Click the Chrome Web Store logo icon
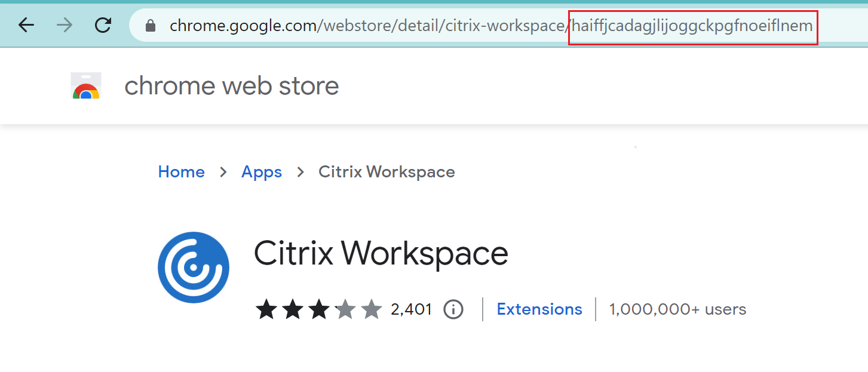The width and height of the screenshot is (868, 372). (x=86, y=85)
